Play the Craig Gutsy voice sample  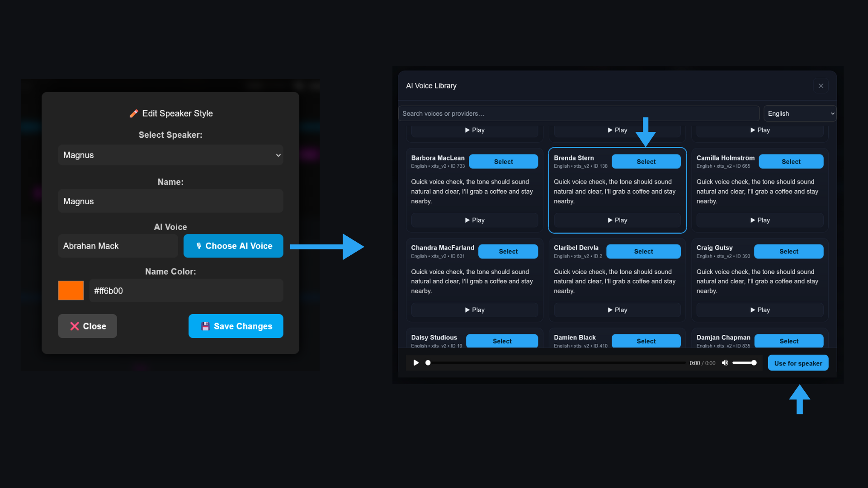(x=759, y=310)
